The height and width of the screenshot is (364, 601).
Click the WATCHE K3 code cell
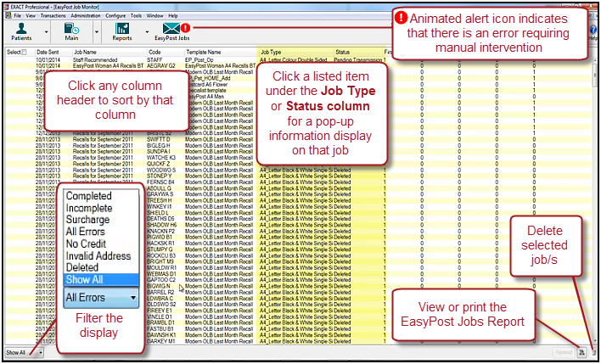(161, 158)
